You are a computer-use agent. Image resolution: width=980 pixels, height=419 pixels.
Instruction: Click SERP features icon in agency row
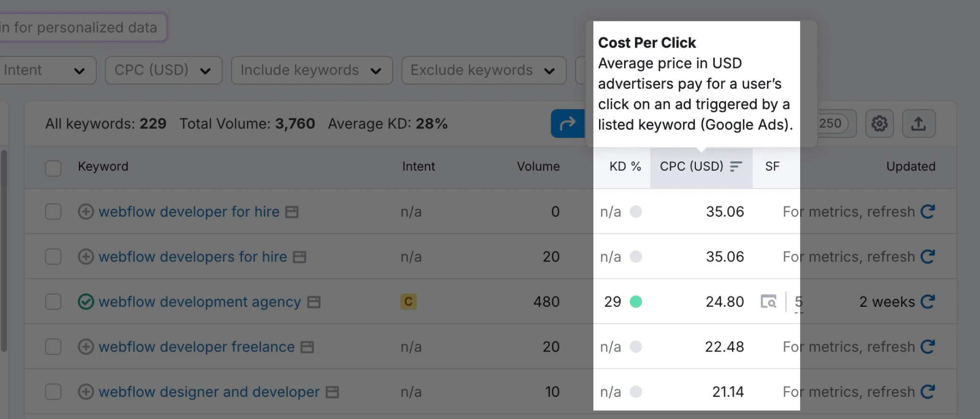tap(769, 302)
